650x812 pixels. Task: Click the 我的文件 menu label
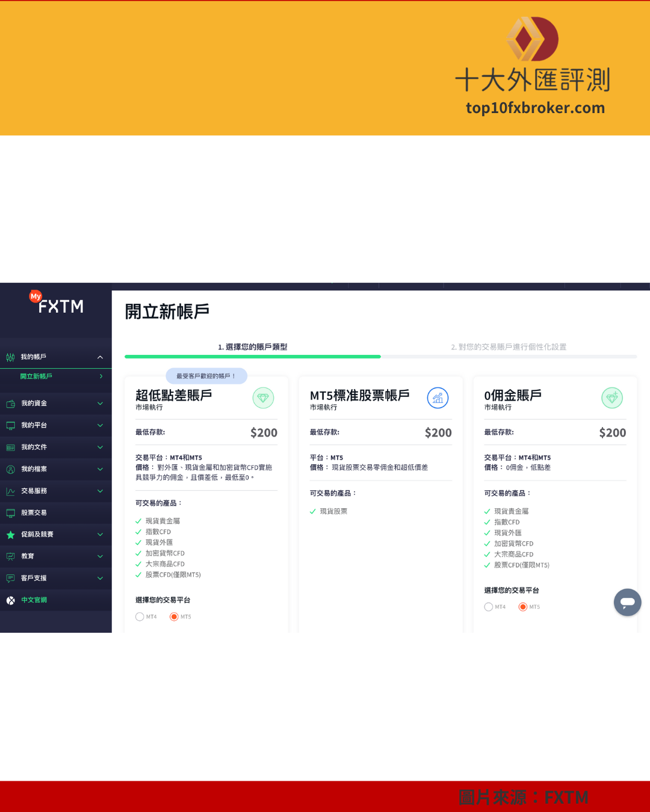[x=34, y=448]
